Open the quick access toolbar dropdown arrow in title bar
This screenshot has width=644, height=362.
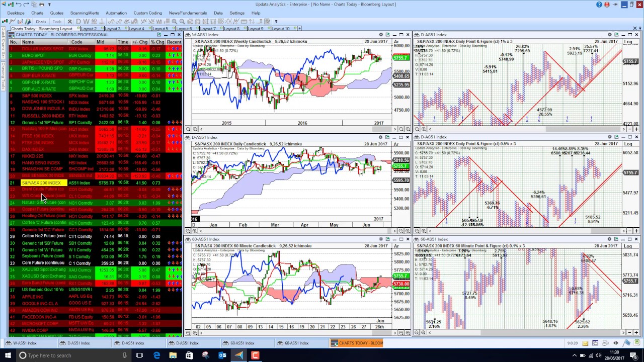coord(49,5)
